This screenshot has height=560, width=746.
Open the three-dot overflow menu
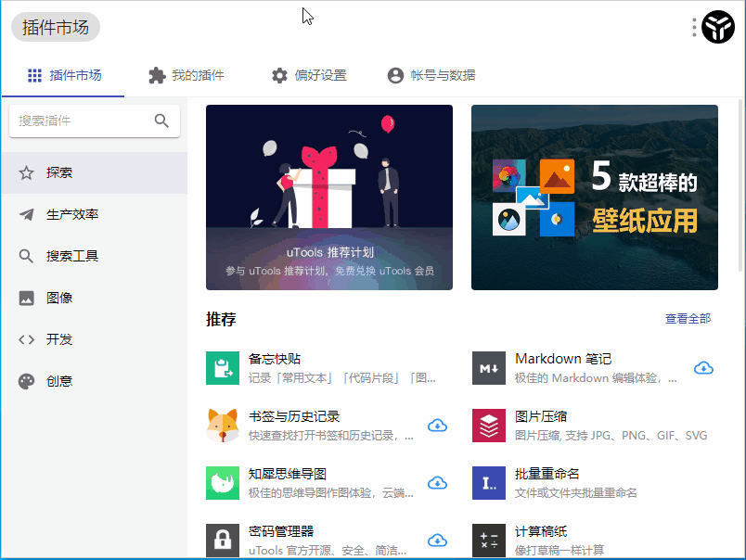coord(693,27)
